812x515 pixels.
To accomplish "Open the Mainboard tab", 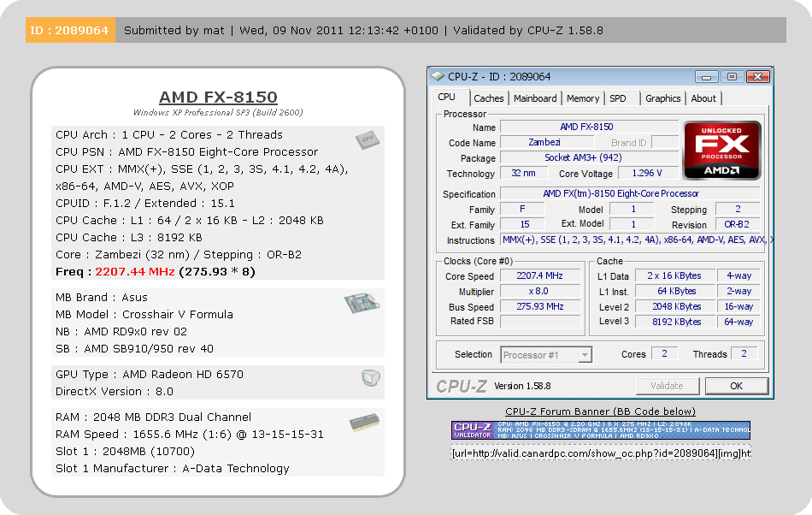I will [535, 98].
